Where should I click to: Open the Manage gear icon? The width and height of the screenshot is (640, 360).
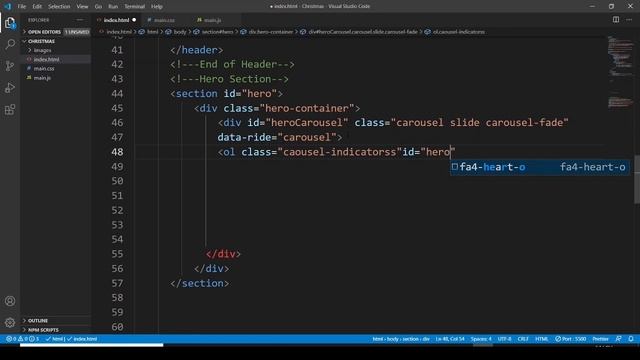tap(10, 323)
